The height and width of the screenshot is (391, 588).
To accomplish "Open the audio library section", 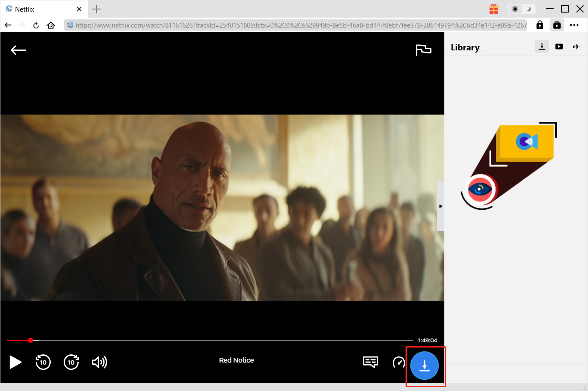I will click(576, 47).
